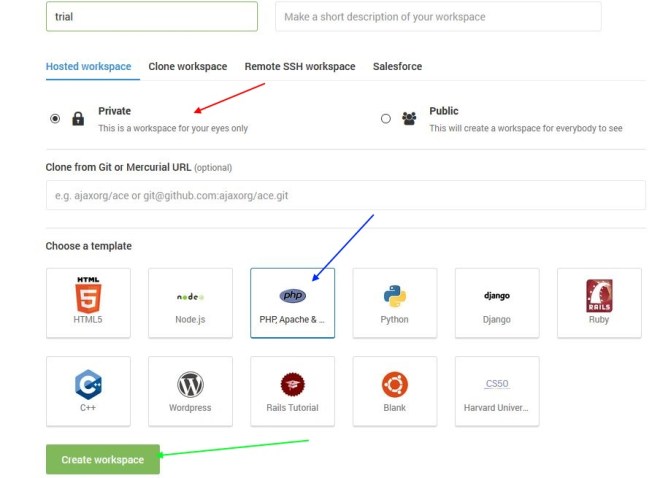Click the Public option heading
Screen dimensions: 660x478
[x=444, y=111]
